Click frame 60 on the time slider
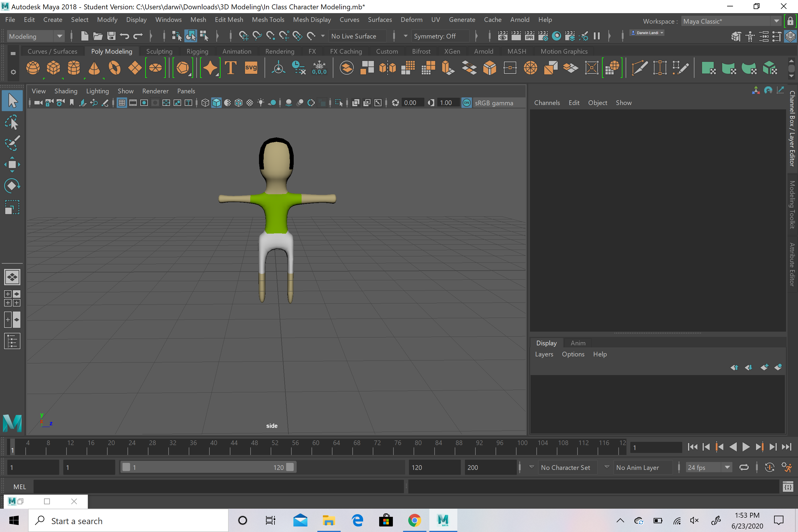 (x=312, y=447)
